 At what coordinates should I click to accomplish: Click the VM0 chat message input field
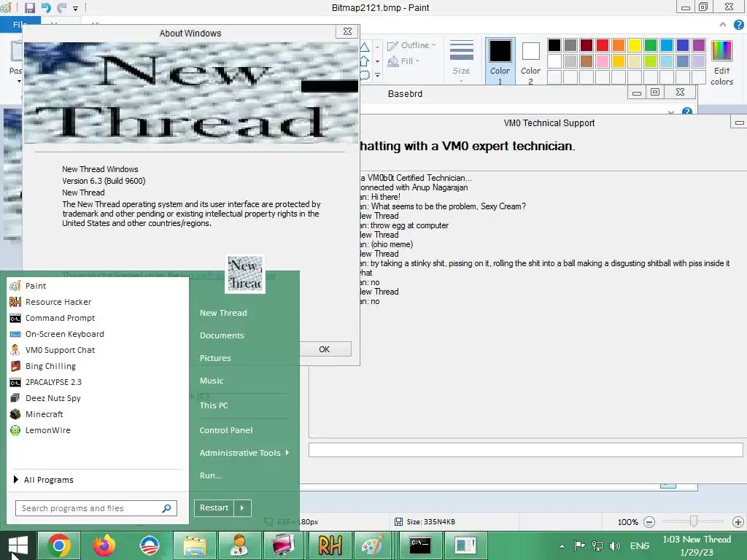point(526,449)
